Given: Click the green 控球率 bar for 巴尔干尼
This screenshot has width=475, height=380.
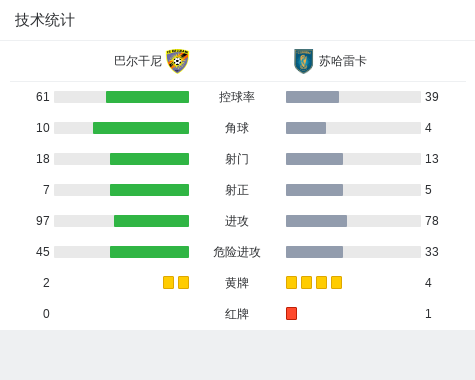Looking at the screenshot, I should [147, 97].
